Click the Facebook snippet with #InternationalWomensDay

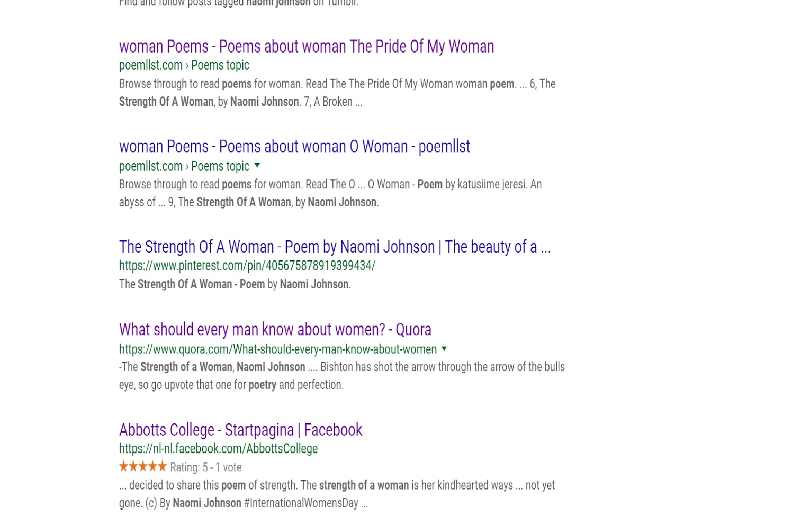(336, 494)
